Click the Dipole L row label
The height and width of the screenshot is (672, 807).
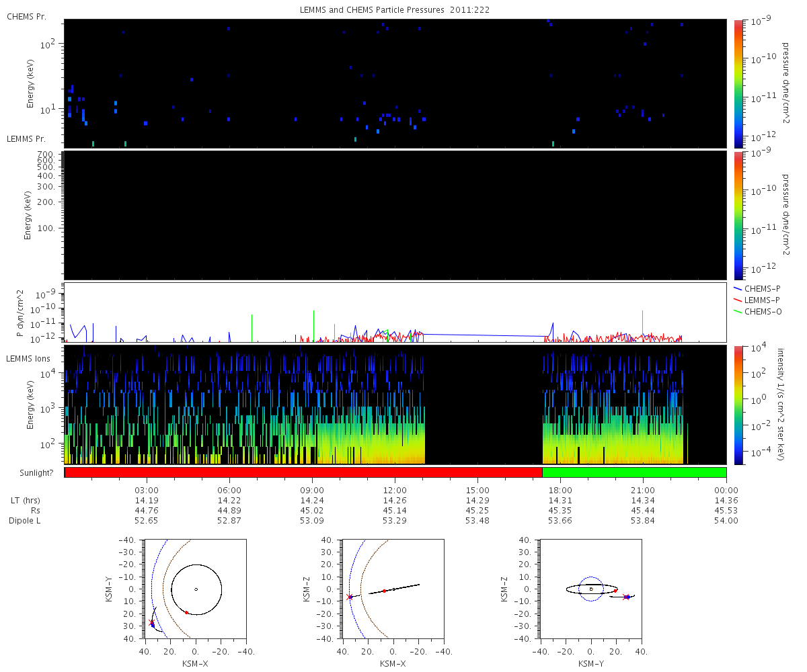26,521
